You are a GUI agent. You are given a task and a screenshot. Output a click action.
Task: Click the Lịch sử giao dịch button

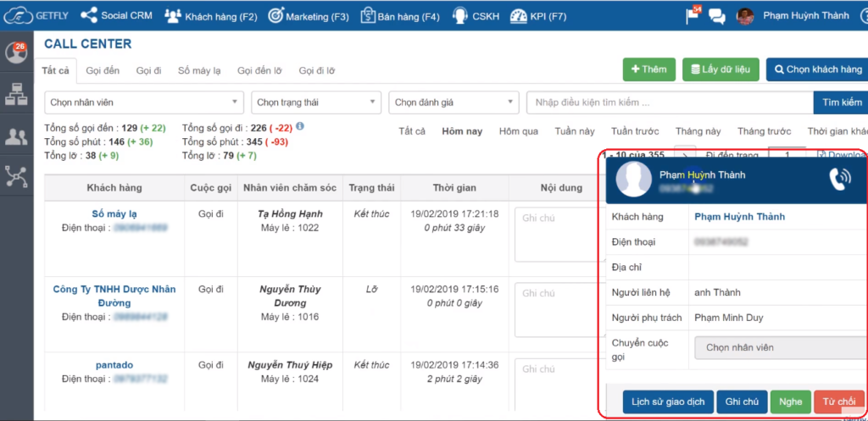point(667,402)
